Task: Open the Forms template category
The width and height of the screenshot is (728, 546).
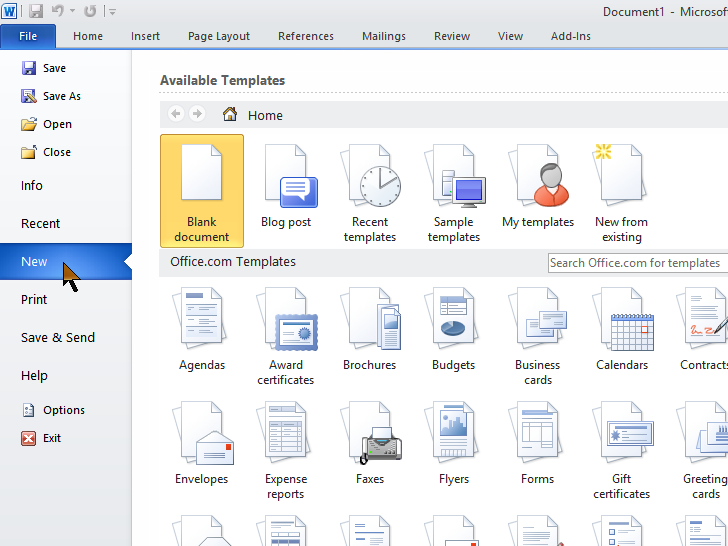Action: 538,443
